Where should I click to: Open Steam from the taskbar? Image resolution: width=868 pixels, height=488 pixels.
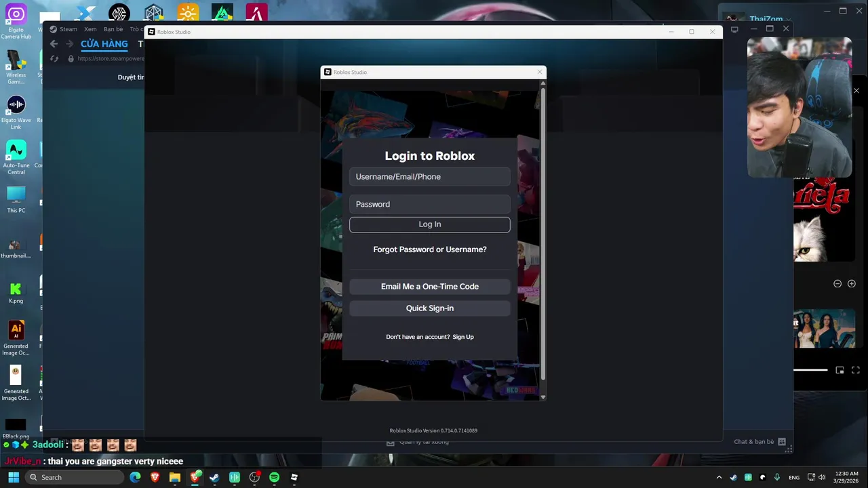[214, 477]
